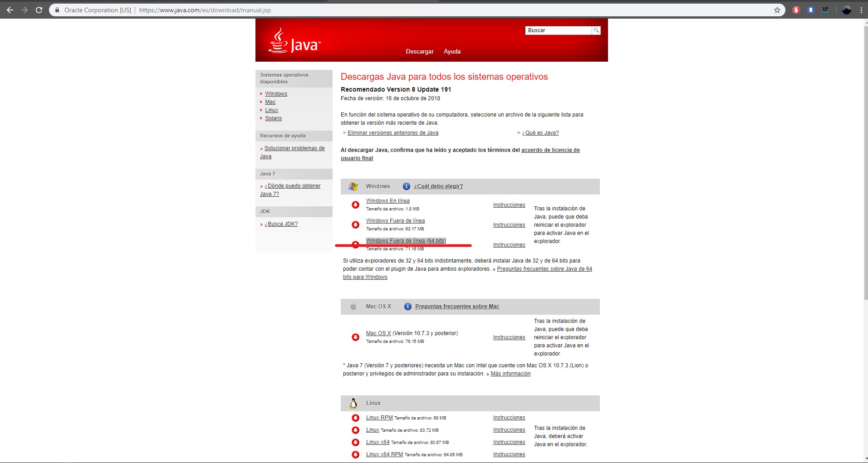Reload the page with refresh icon

pos(39,10)
